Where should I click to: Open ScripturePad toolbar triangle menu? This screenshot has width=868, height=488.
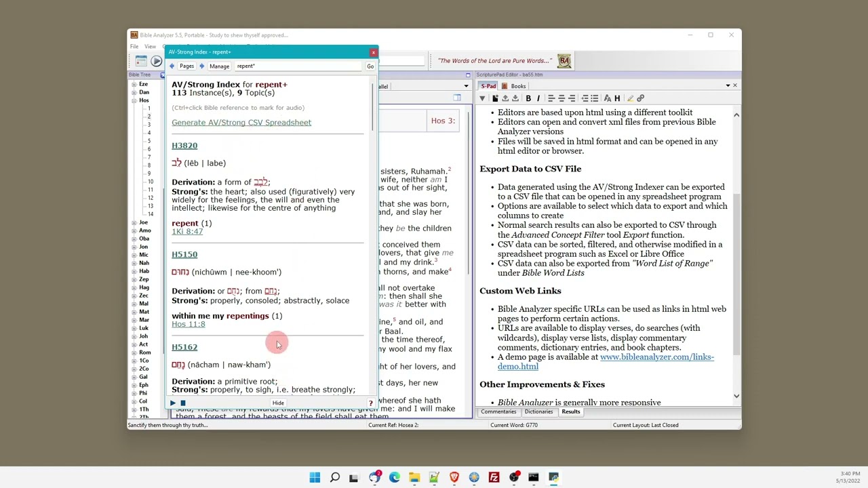(x=482, y=98)
